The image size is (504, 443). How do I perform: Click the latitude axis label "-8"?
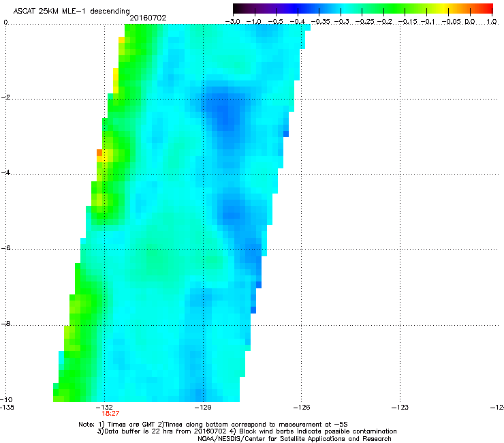[5, 323]
